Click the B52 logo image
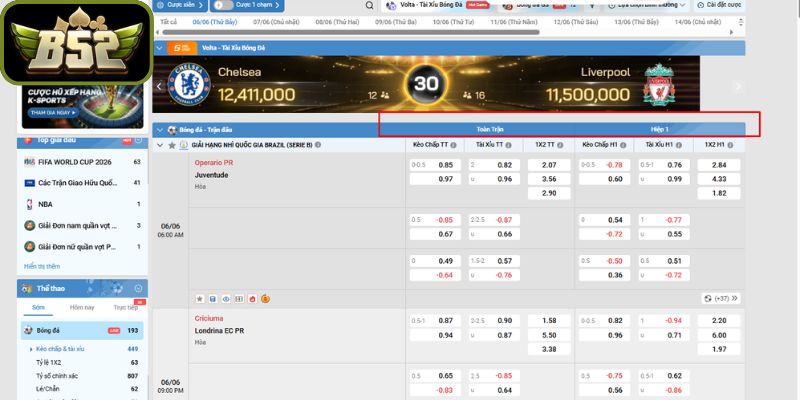 77,42
